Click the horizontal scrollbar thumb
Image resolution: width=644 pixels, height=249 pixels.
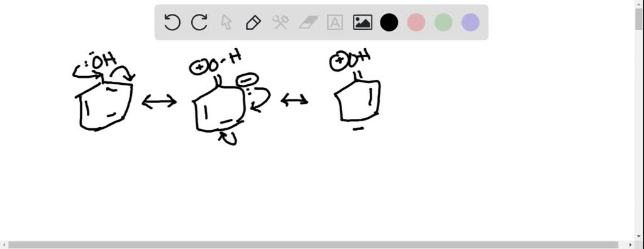[313, 245]
